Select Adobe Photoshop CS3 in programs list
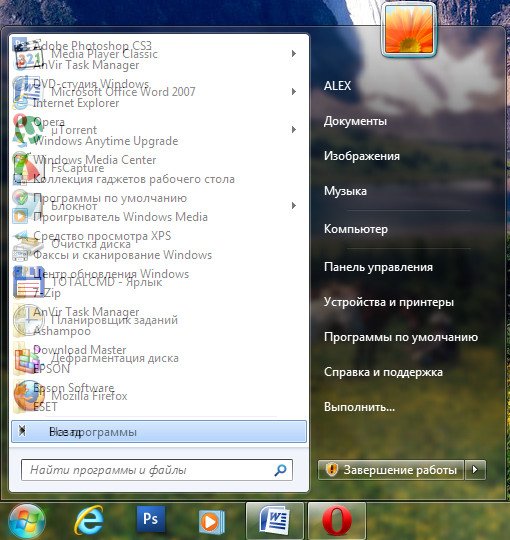 point(92,45)
